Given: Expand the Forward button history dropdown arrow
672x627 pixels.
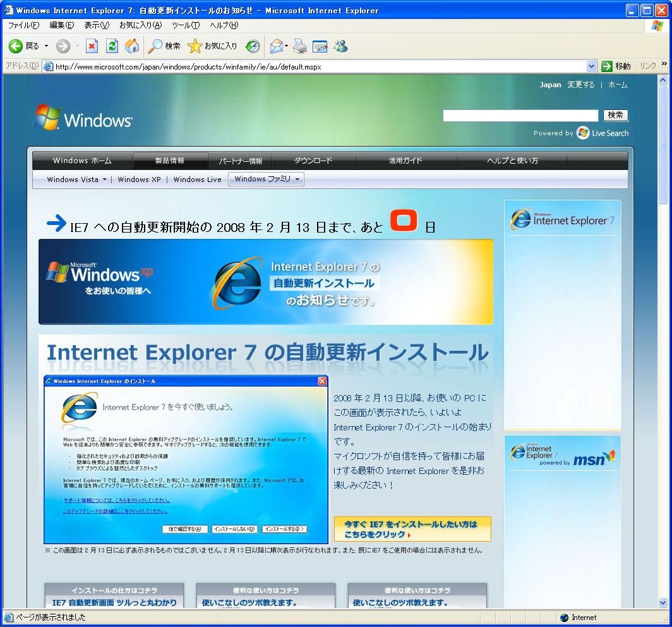Looking at the screenshot, I should [77, 46].
